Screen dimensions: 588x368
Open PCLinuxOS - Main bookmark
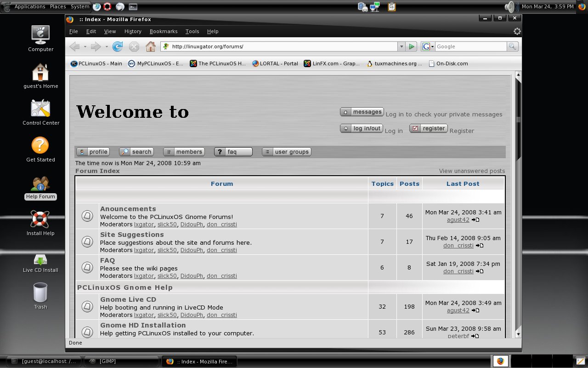tap(96, 63)
